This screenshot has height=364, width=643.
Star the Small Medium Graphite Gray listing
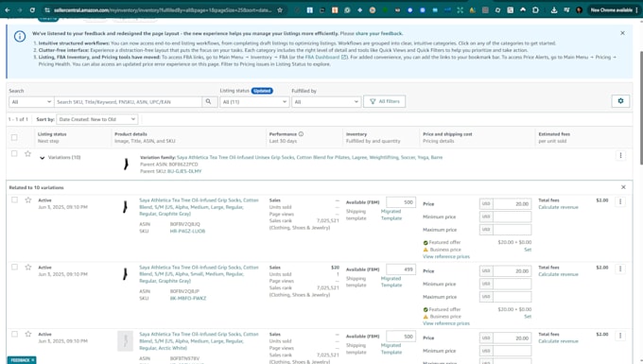[x=27, y=268]
